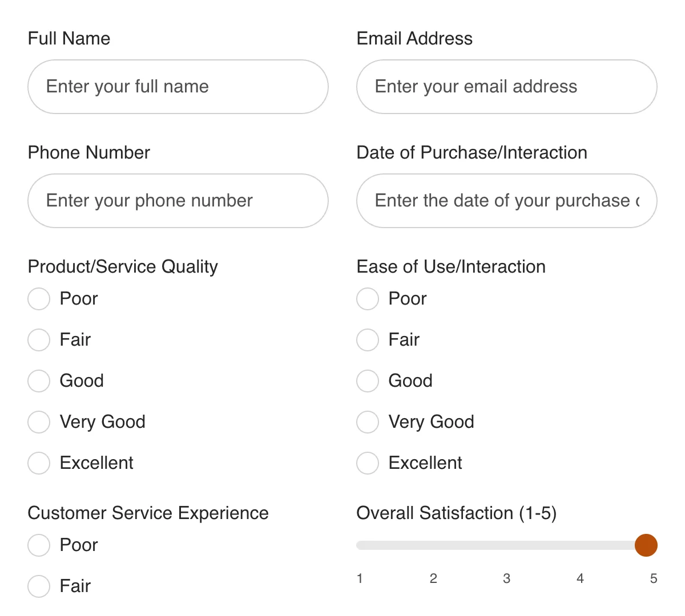Click the Date of Purchase/Interaction field
Screen dimensions: 685x616
coord(506,201)
